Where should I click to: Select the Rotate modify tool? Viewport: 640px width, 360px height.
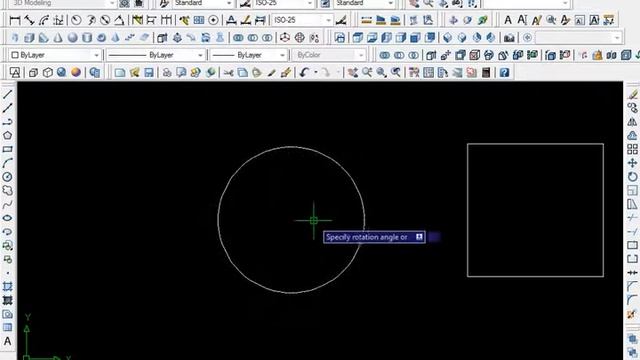pos(632,177)
